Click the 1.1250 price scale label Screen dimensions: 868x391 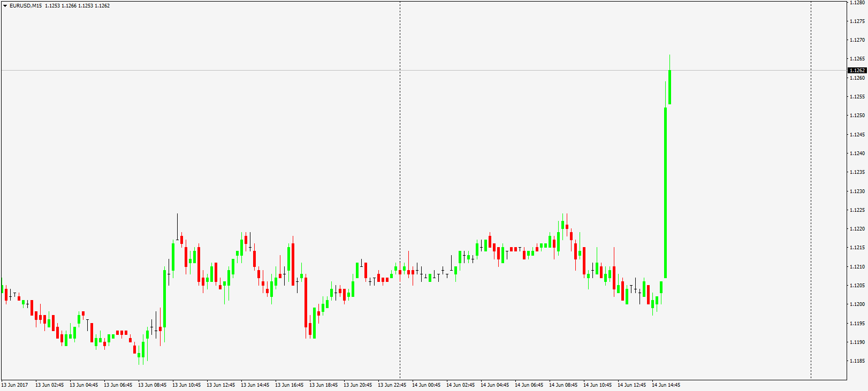point(857,116)
